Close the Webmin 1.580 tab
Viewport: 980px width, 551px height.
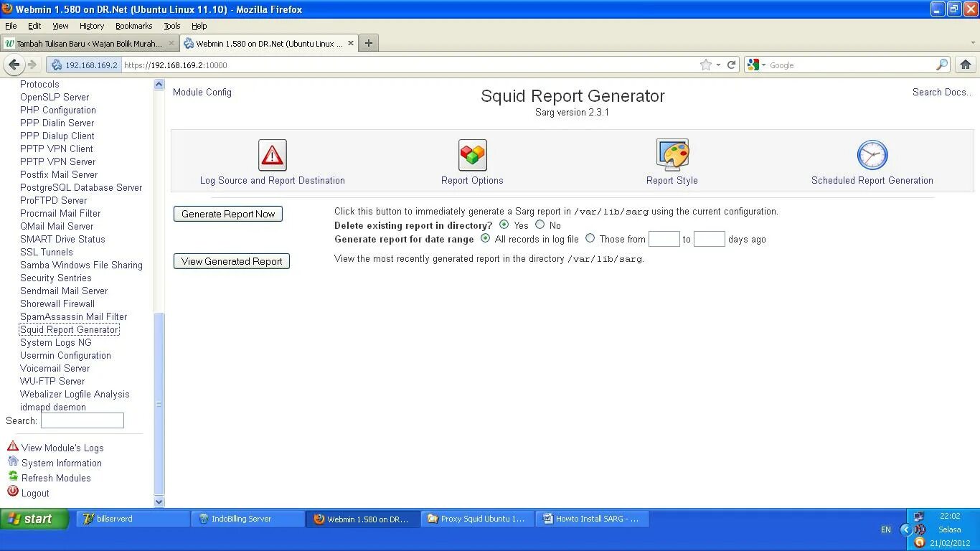click(x=351, y=43)
